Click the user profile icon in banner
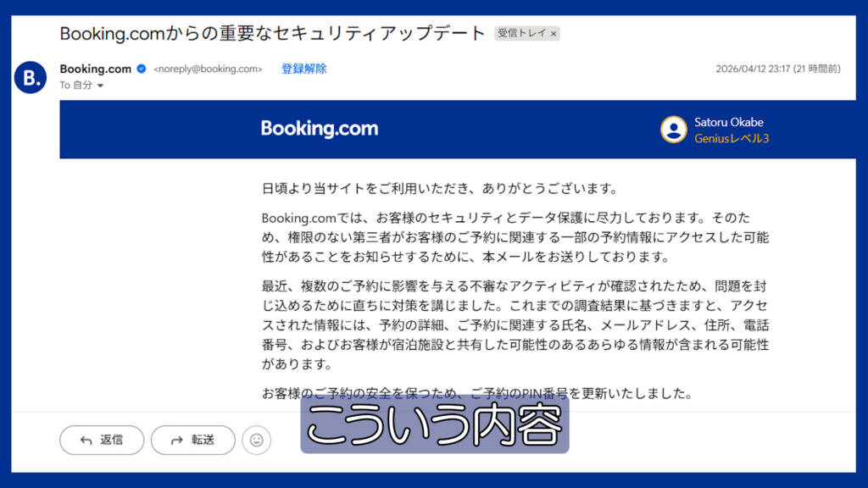The height and width of the screenshot is (488, 868). coord(674,130)
